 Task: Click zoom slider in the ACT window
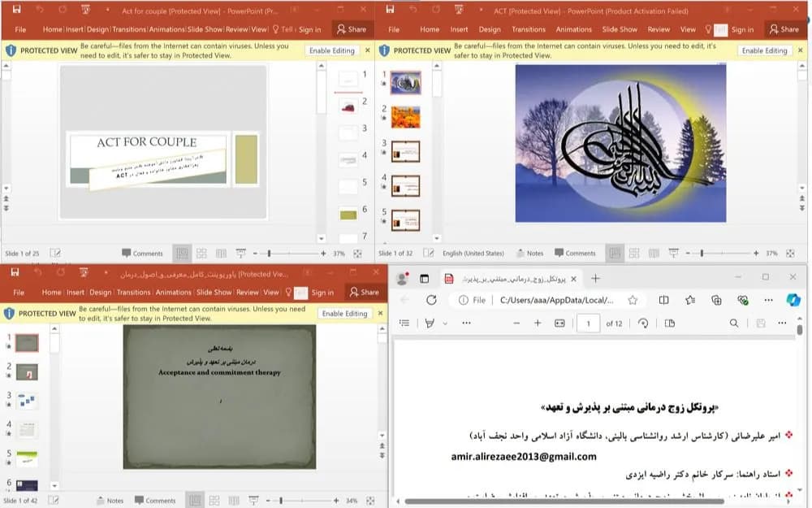point(702,254)
